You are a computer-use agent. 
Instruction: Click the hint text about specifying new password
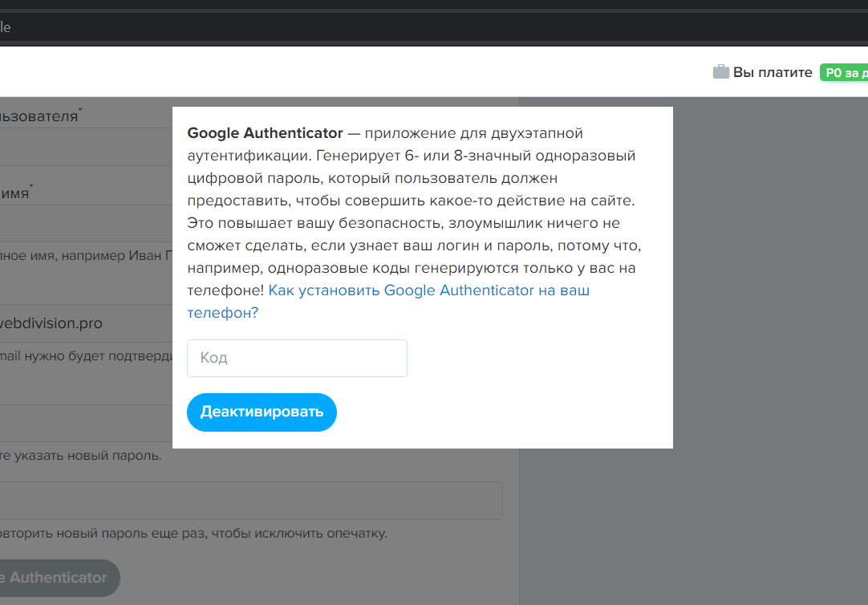tap(80, 456)
